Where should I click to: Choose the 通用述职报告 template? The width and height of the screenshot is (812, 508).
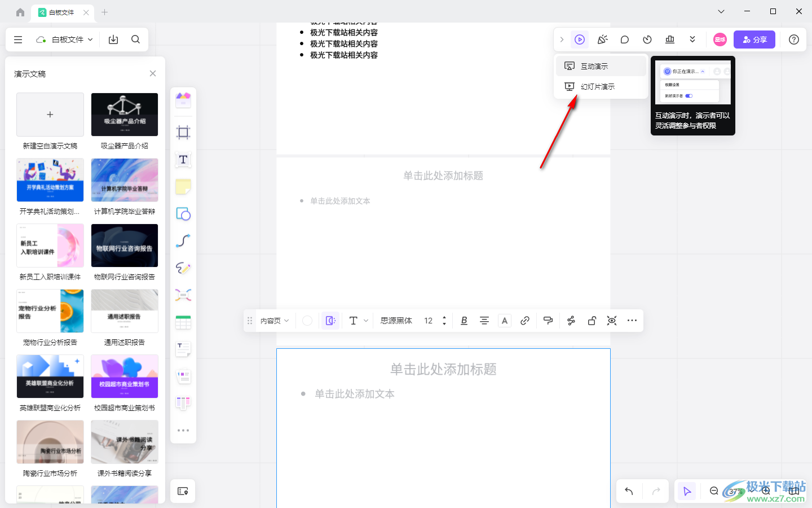[x=125, y=311]
